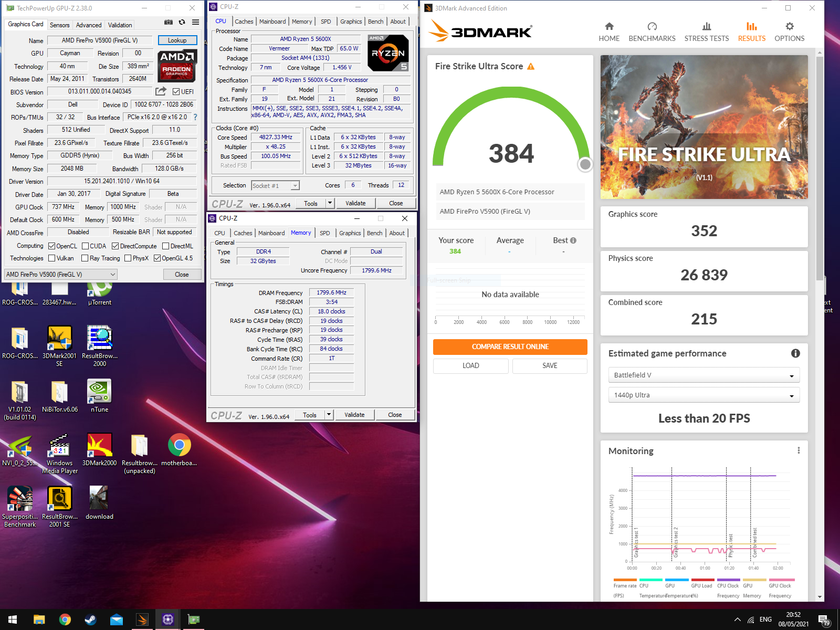This screenshot has height=630, width=840.
Task: Open 1440p Ultra resolution dropdown
Action: point(704,395)
